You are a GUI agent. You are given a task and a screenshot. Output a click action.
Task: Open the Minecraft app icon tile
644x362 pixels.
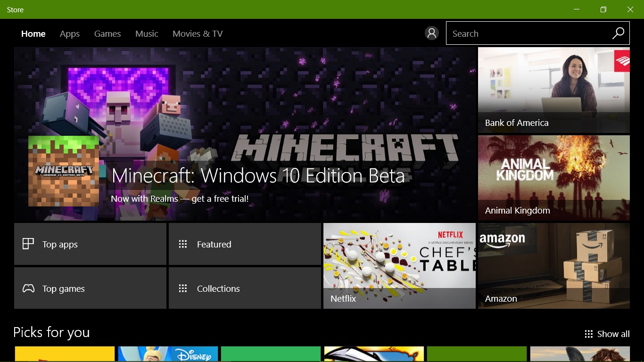click(64, 171)
